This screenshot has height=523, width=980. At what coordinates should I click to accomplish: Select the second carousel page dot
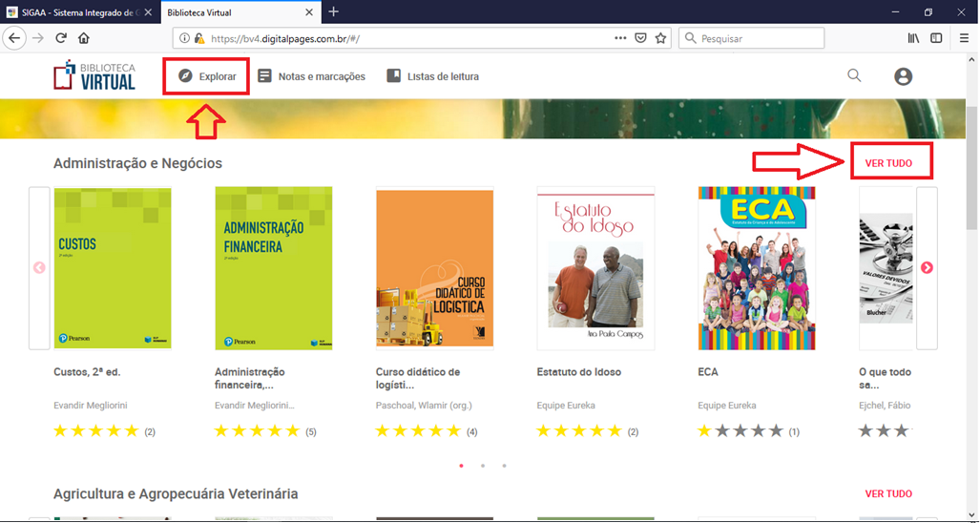tap(482, 466)
